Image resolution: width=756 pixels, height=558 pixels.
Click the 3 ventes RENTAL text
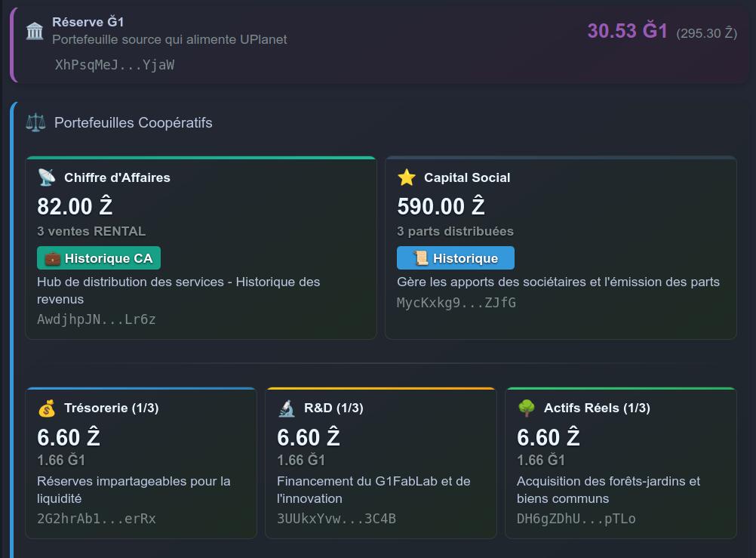click(91, 231)
